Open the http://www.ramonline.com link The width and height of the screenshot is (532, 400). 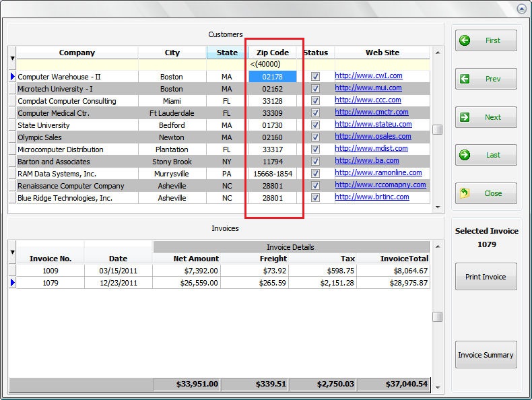point(378,173)
